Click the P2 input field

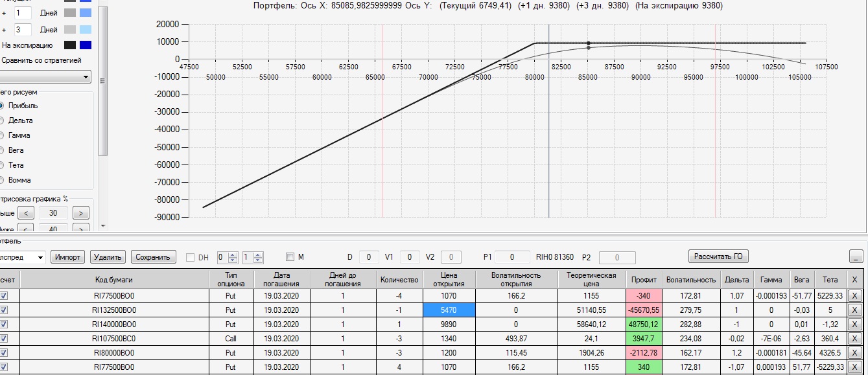coord(616,257)
